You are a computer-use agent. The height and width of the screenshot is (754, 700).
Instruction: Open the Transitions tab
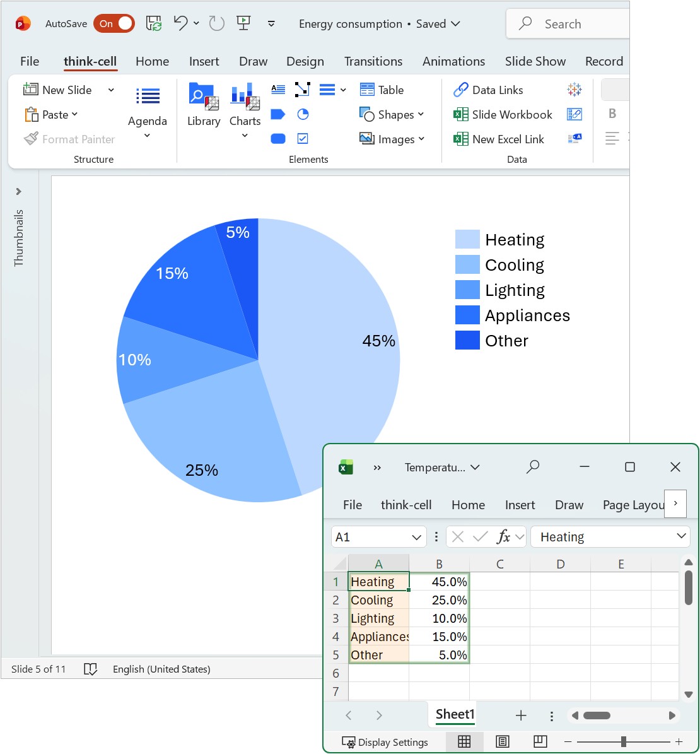[373, 61]
